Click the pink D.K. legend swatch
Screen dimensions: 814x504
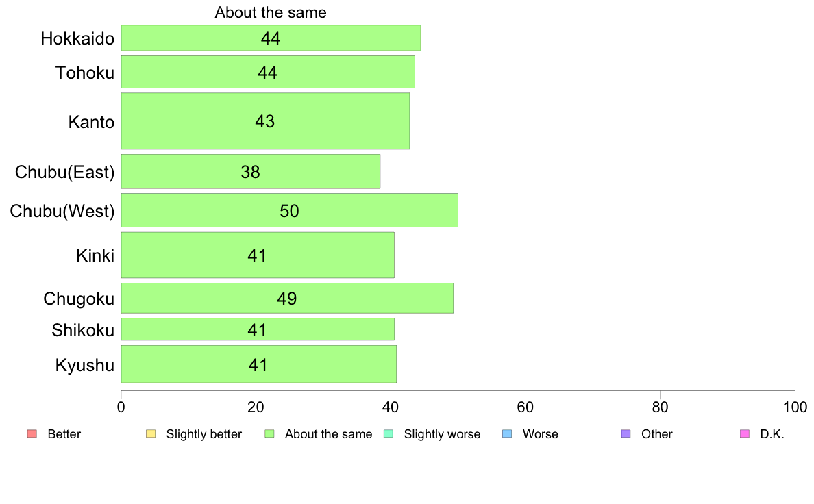coord(745,433)
